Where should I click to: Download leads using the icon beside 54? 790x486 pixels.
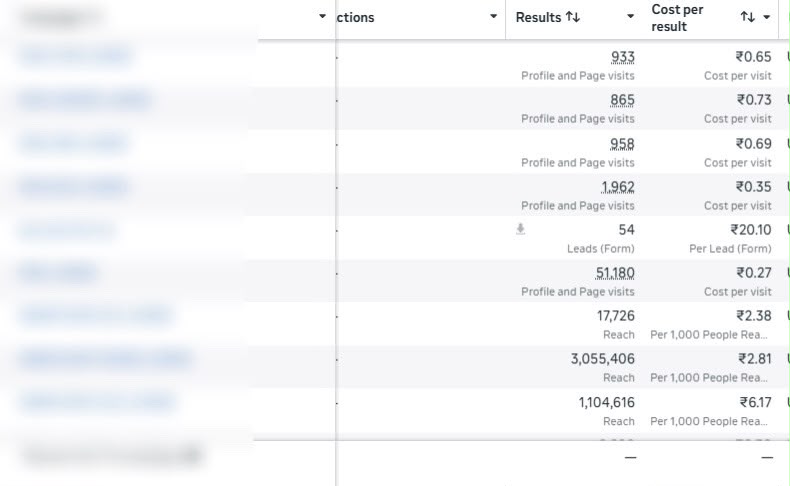(x=520, y=230)
